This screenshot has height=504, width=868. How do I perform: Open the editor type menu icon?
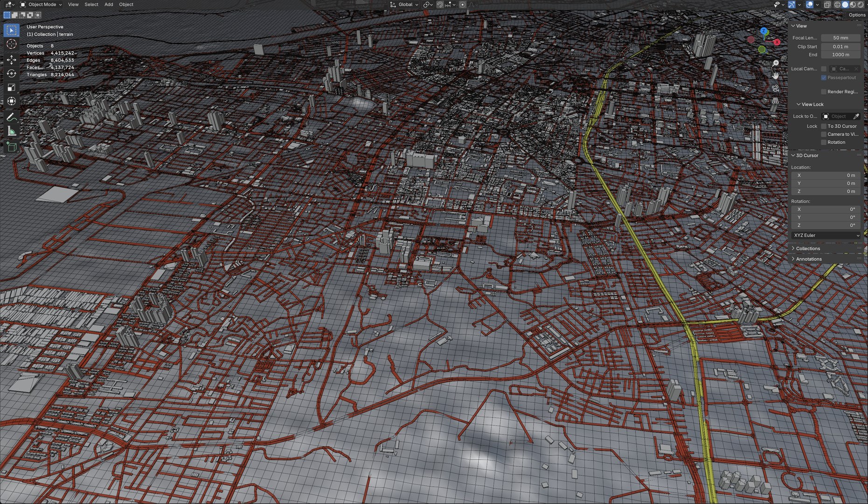click(x=9, y=5)
